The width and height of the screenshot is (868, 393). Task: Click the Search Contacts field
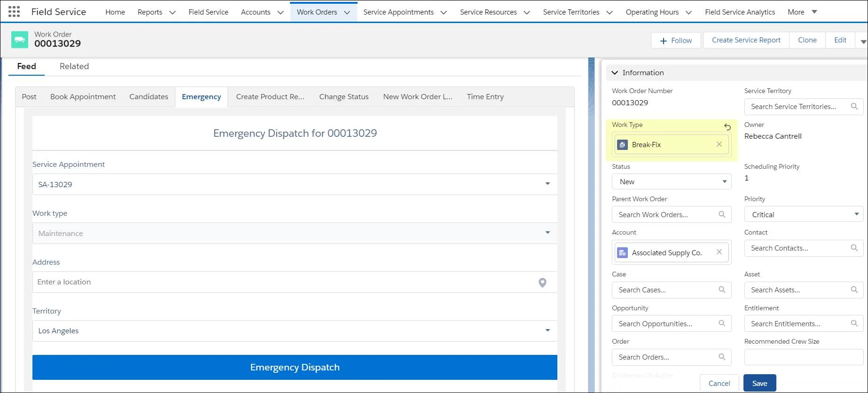tap(804, 248)
